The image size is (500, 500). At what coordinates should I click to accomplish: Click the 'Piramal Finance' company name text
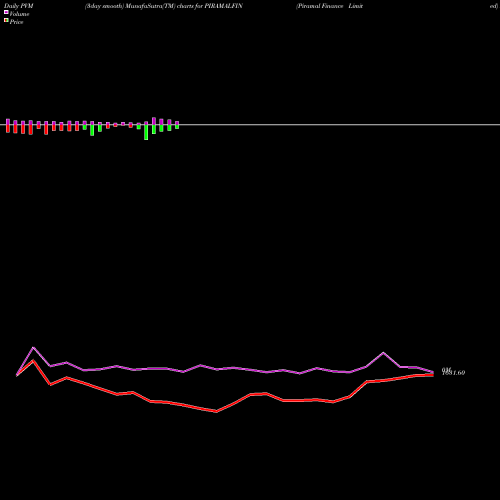pos(320,6)
